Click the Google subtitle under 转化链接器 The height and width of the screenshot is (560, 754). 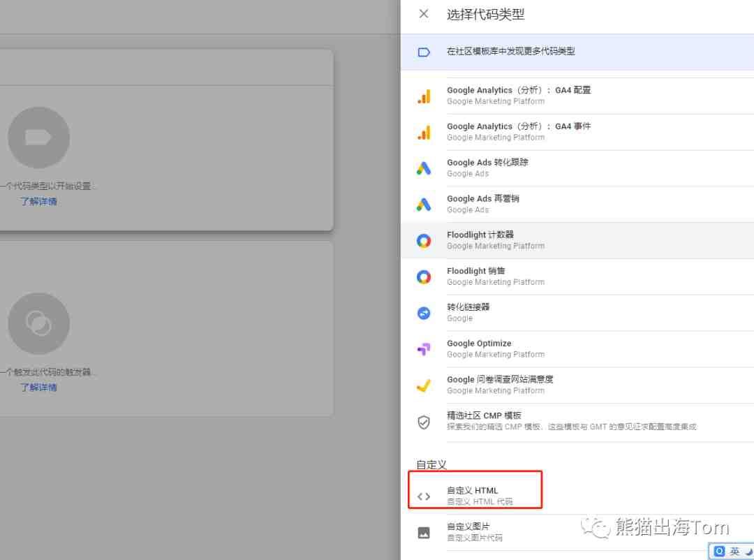(x=459, y=318)
